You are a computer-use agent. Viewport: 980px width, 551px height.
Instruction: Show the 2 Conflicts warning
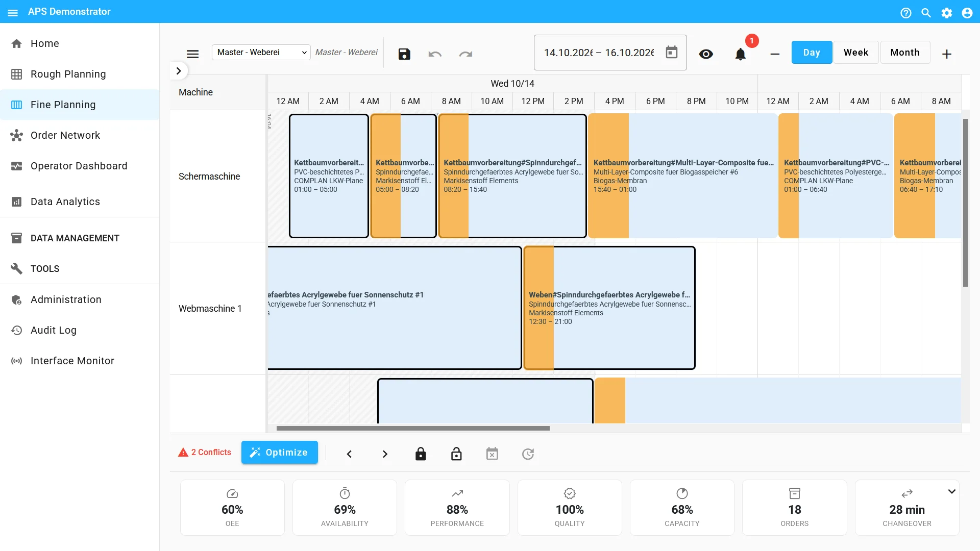coord(205,453)
